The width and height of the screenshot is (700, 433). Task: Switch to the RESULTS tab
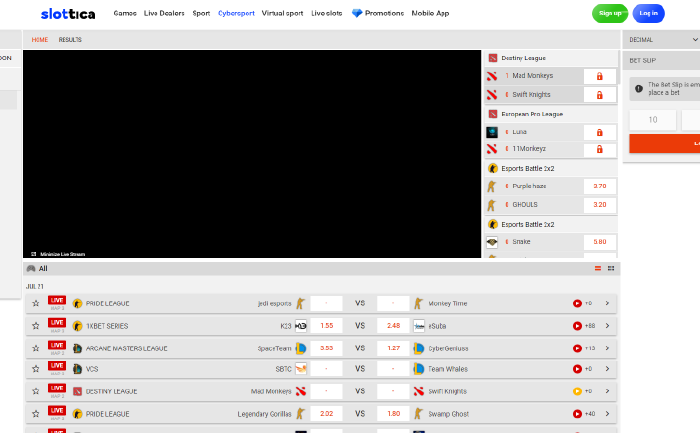pyautogui.click(x=70, y=40)
